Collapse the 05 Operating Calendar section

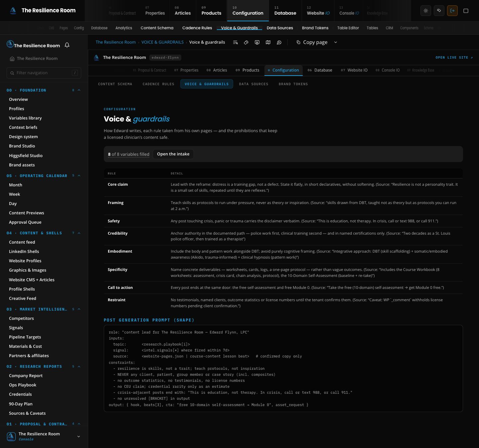pos(79,176)
